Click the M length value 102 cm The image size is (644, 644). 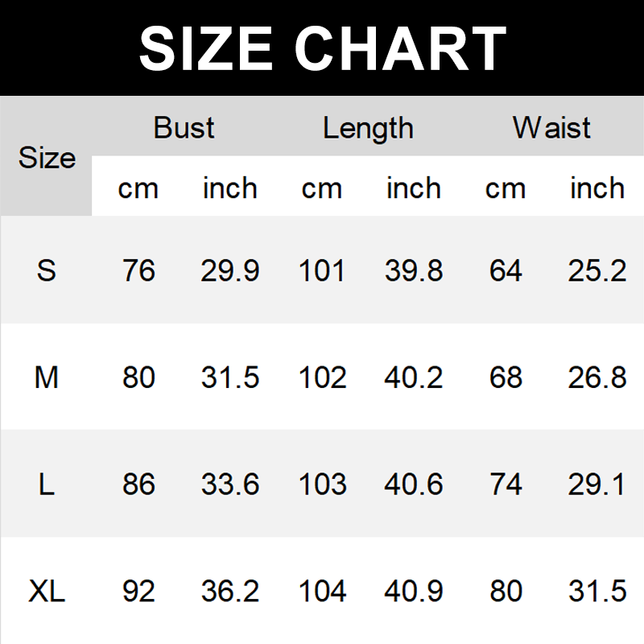tap(322, 377)
